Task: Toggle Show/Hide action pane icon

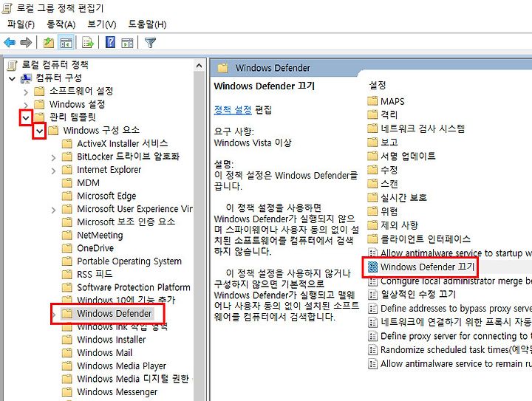Action: [127, 43]
